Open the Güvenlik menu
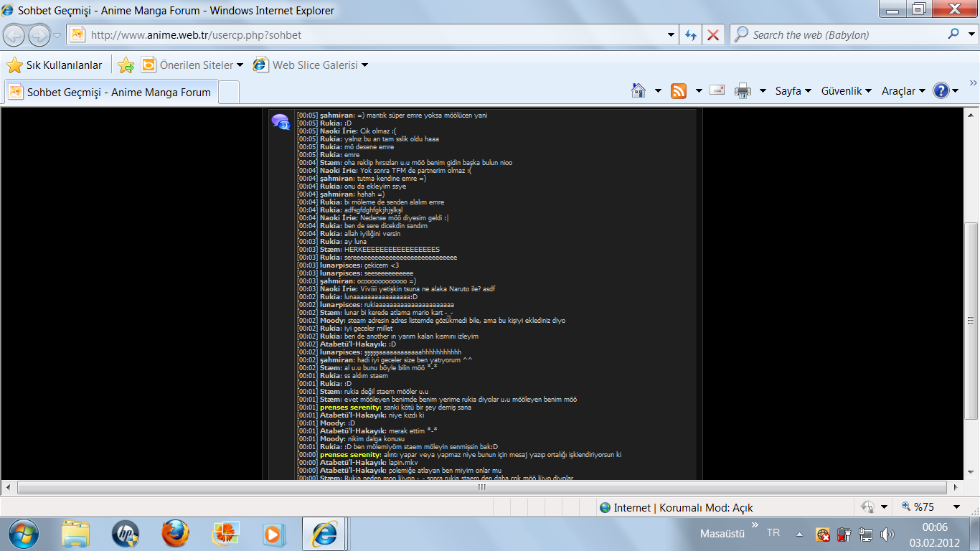The image size is (980, 551). pyautogui.click(x=846, y=91)
